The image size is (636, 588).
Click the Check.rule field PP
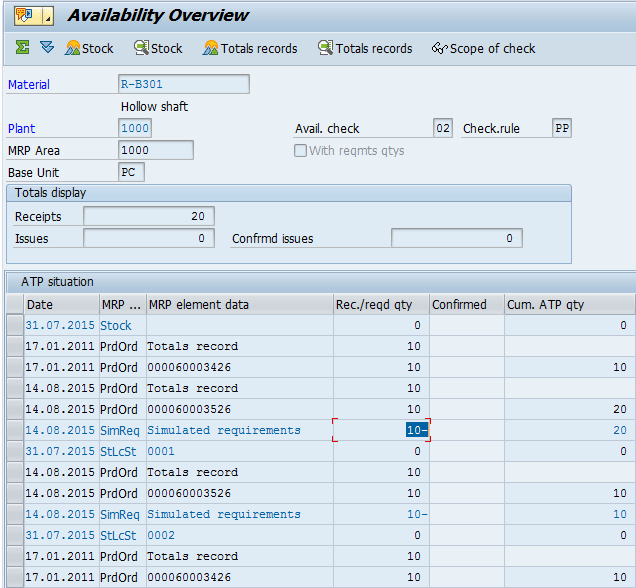pyautogui.click(x=562, y=128)
